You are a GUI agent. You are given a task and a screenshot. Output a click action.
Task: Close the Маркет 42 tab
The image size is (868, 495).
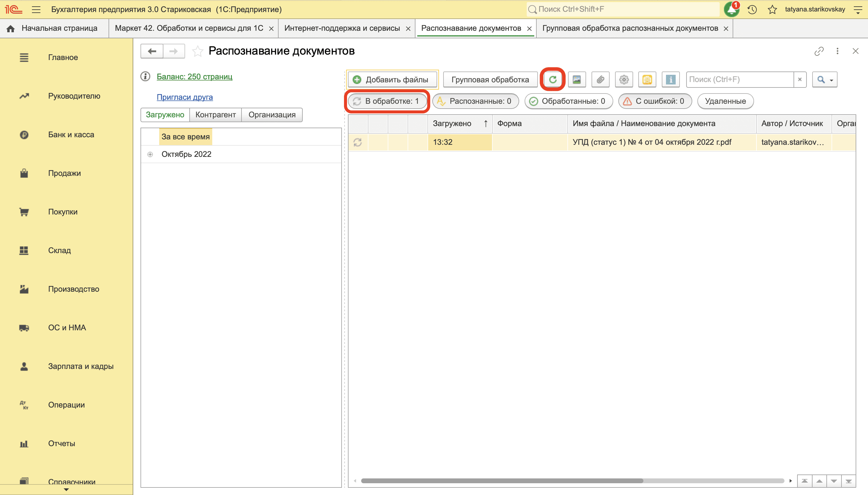tap(271, 29)
